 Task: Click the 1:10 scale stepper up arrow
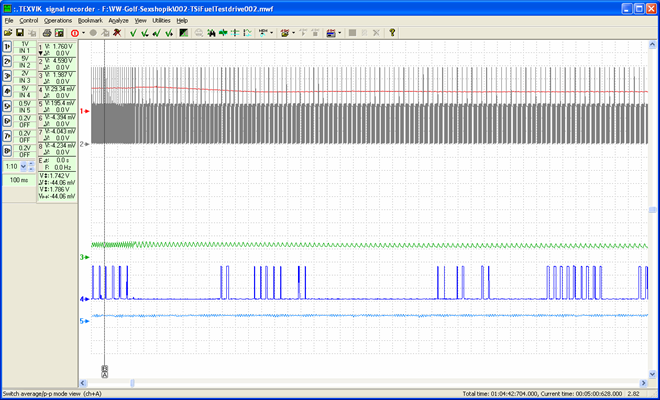31,164
